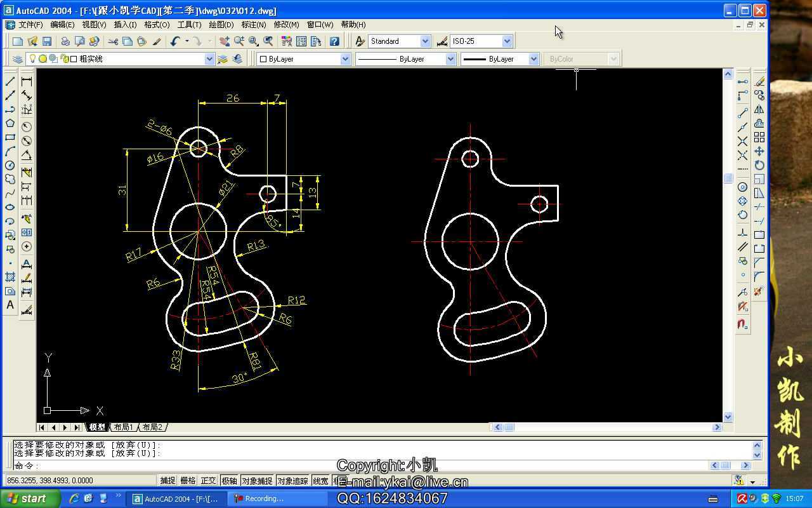Select the Line draw tool

(x=10, y=81)
